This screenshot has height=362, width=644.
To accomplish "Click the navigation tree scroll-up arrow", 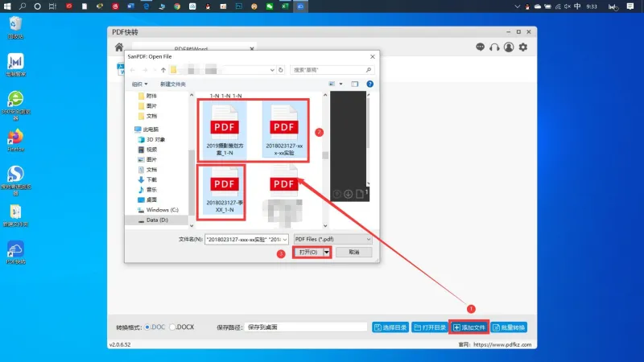I will 192,95.
